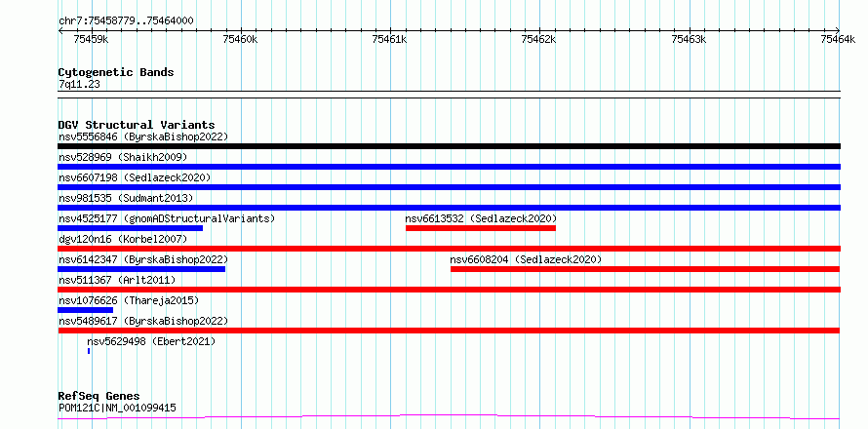Open nsv6608204 (Sedlazeck2020) variant label
This screenshot has width=868, height=429.
coord(526,259)
